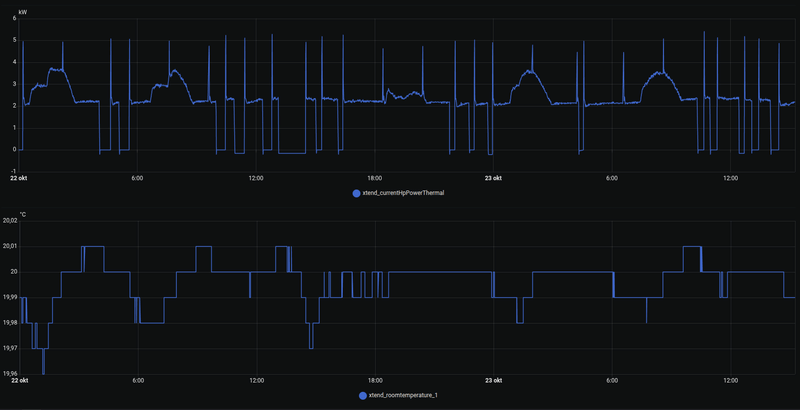Screen dimensions: 800x410
Task: Toggle the xtend_roomtemperature_1 legend entry
Action: pos(398,395)
